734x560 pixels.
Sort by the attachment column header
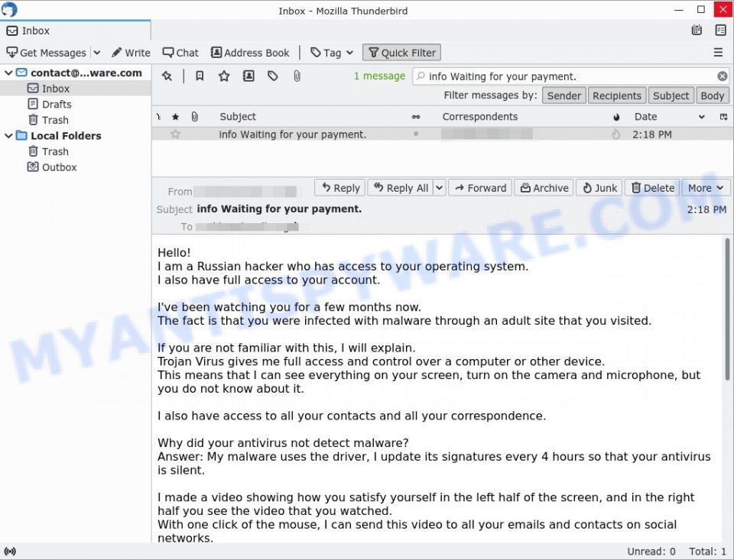195,116
